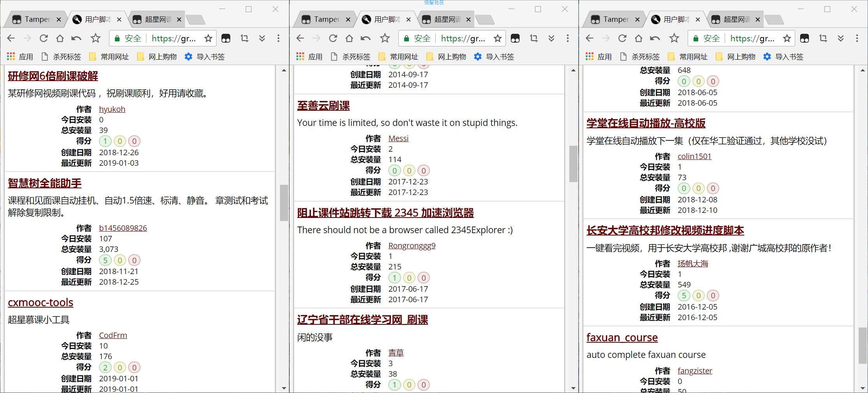Click the scroll-down arrow in the 学堂在线 window
868x393 pixels.
(x=863, y=388)
